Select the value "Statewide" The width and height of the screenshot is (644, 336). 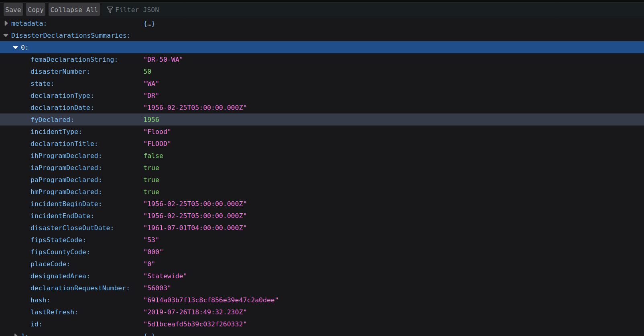[x=165, y=276]
